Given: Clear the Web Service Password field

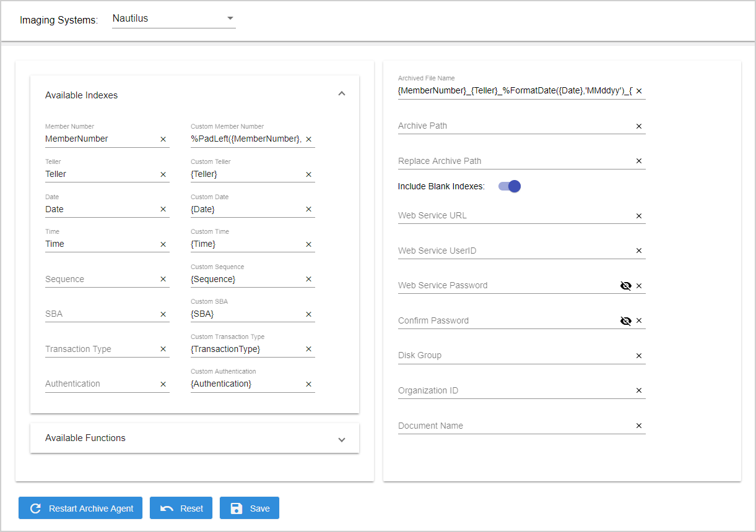Looking at the screenshot, I should (x=639, y=286).
